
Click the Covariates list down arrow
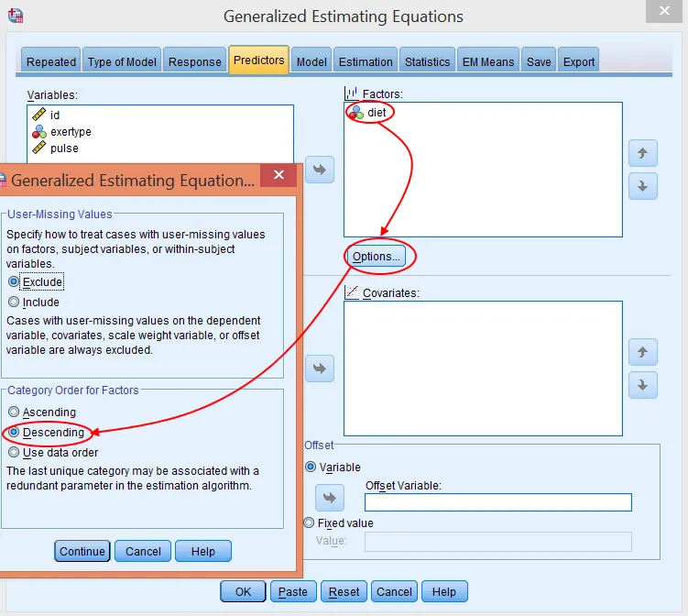[642, 384]
